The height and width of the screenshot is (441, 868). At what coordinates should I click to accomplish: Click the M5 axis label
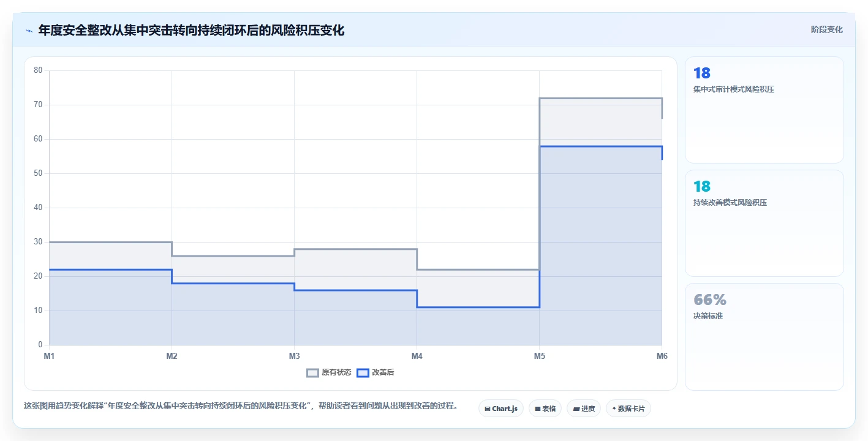point(539,356)
